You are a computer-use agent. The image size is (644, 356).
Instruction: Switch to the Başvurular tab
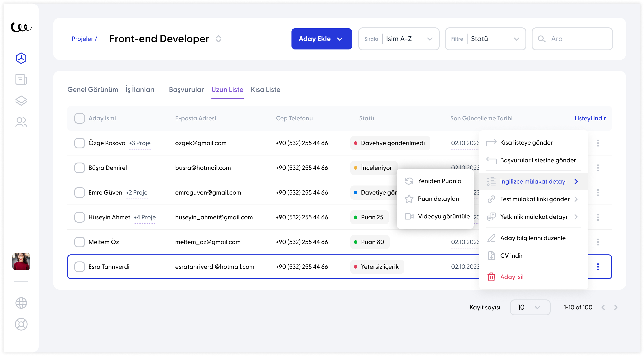186,90
